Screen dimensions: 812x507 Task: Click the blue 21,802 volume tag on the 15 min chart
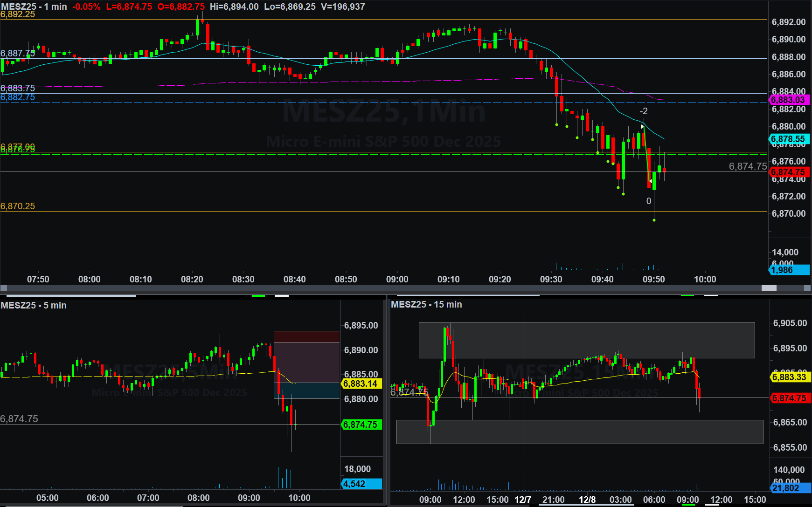789,488
